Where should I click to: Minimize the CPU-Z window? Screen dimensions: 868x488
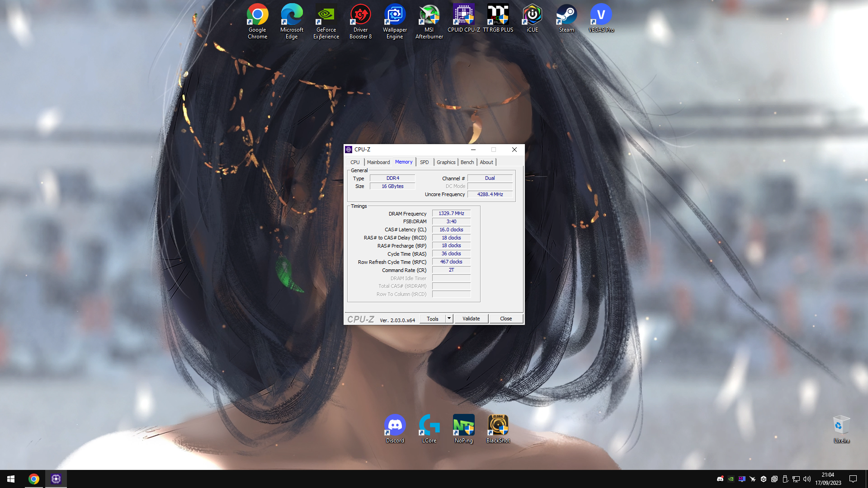(473, 150)
